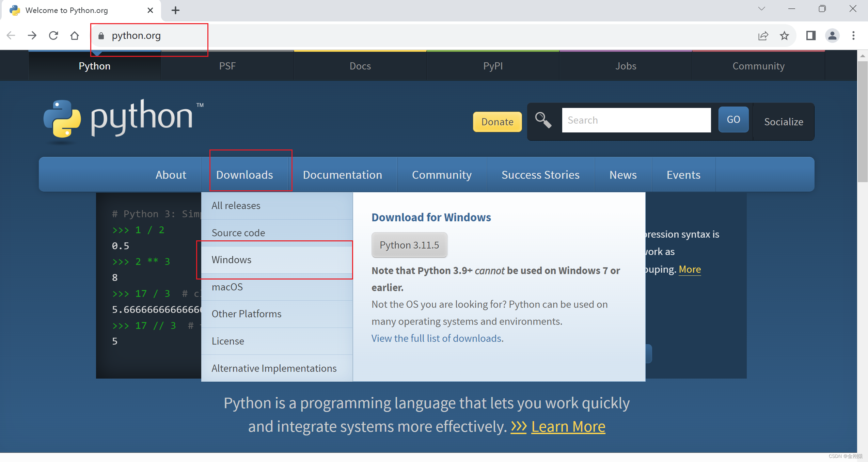This screenshot has height=462, width=868.
Task: Click inside the Search input field
Action: click(x=636, y=120)
